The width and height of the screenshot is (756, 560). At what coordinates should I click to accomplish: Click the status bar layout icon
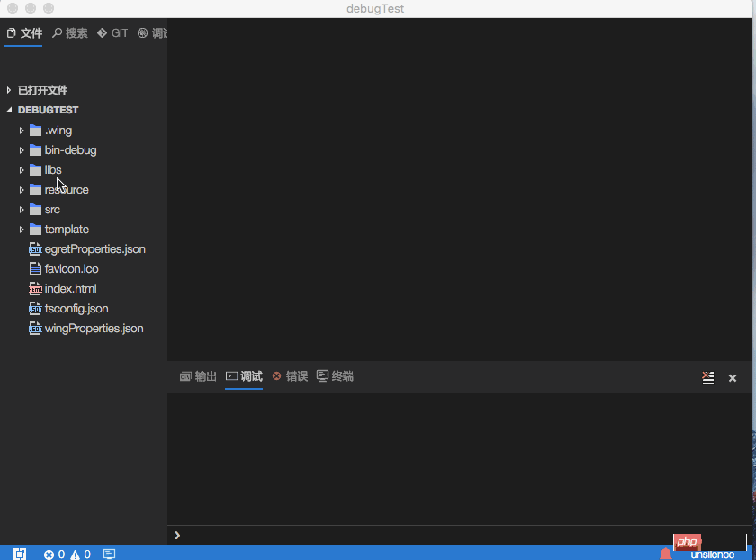20,554
